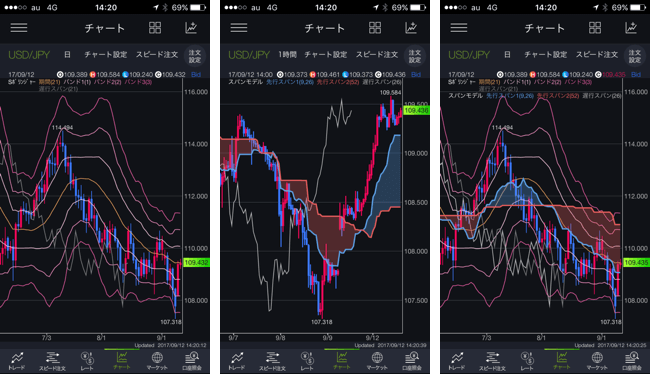The height and width of the screenshot is (374, 650).
Task: Open chart drawing icon in right screen
Action: (631, 28)
